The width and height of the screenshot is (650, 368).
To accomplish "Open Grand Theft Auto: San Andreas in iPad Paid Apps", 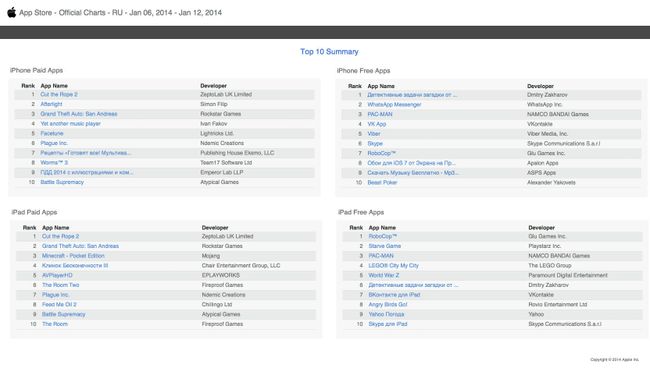I will click(x=80, y=246).
